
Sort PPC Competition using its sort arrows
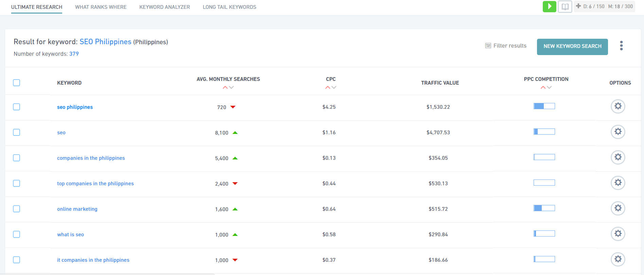point(546,87)
